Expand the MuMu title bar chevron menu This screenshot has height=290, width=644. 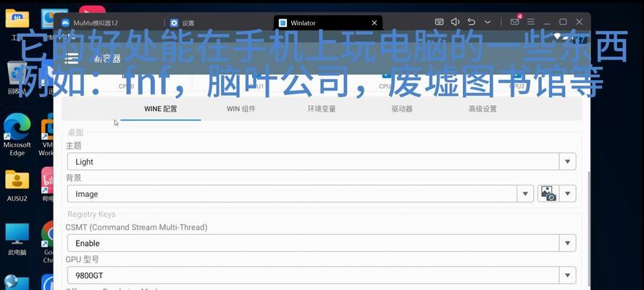[488, 22]
